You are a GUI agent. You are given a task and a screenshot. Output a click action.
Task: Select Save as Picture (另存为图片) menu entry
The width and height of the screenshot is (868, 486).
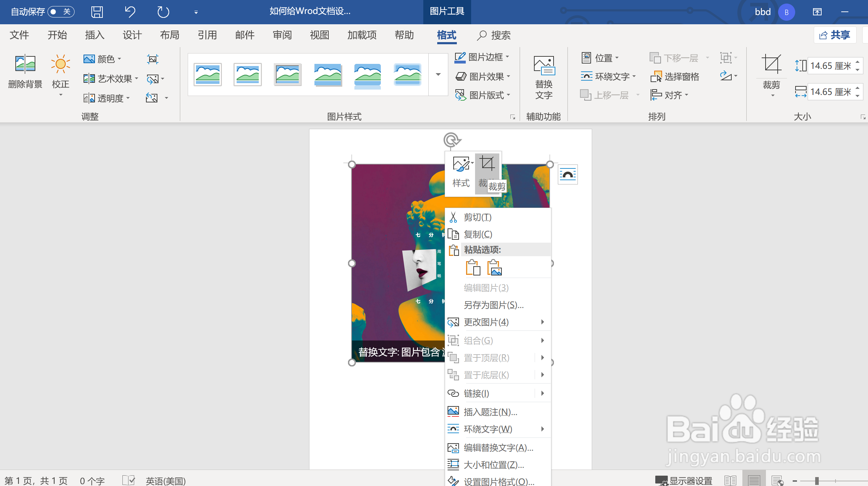coord(493,305)
